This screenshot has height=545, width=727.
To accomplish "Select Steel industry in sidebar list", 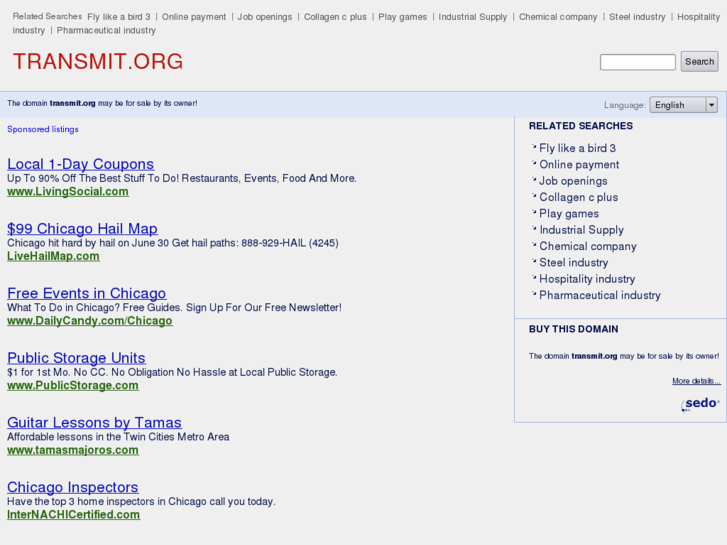I will click(x=574, y=263).
